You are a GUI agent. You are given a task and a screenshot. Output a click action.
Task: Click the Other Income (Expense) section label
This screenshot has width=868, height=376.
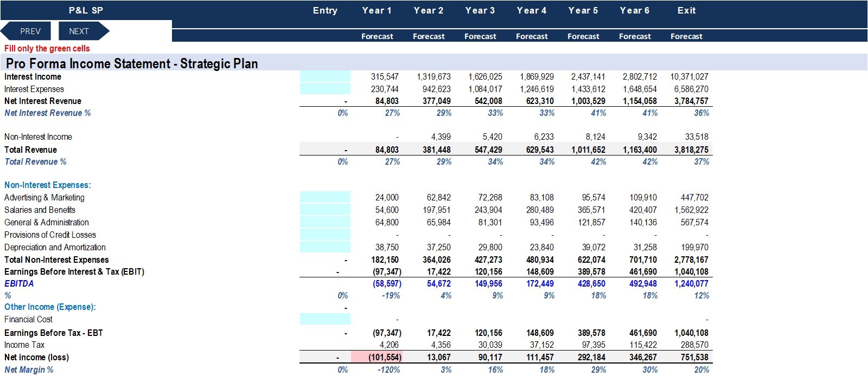click(x=50, y=307)
